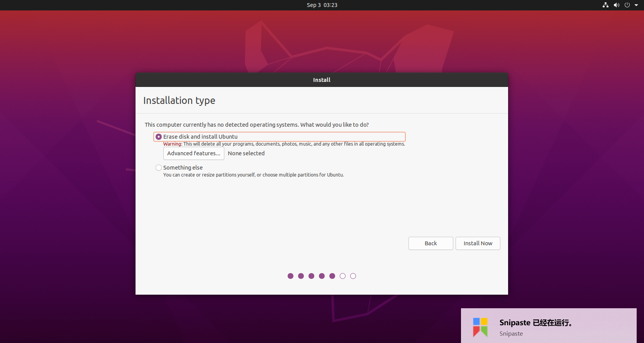Click the None selected label
This screenshot has height=343, width=644.
tap(246, 153)
